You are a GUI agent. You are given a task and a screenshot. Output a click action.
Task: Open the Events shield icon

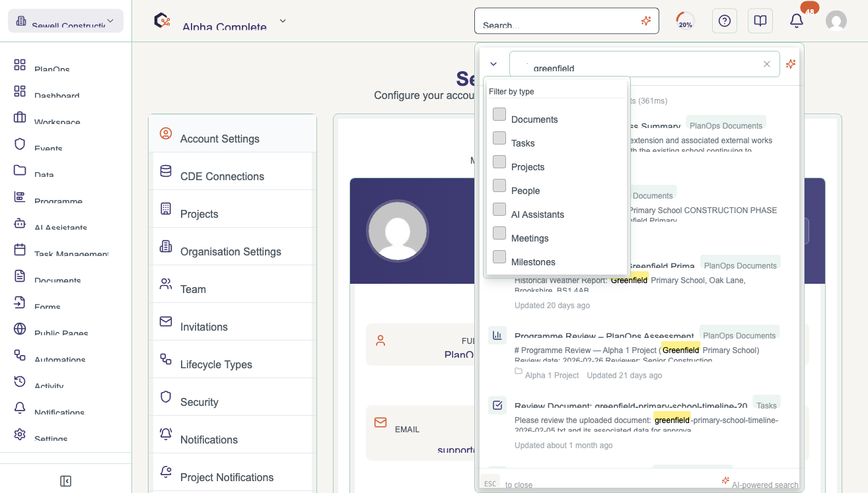pyautogui.click(x=20, y=144)
